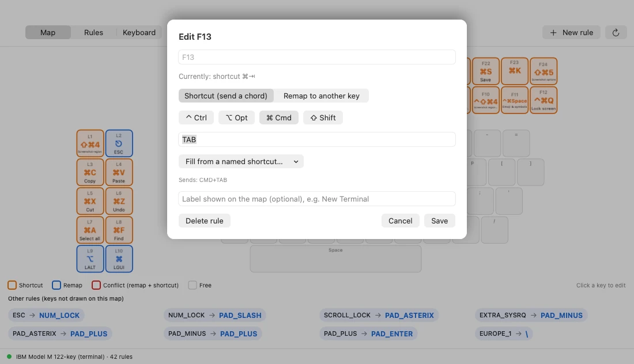The height and width of the screenshot is (364, 634).
Task: Click the F13 key name field
Action: 317,57
